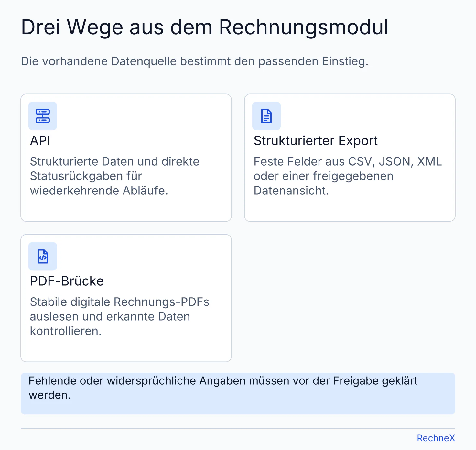Viewport: 476px width, 450px height.
Task: Click the server icon above API
Action: pos(43,116)
